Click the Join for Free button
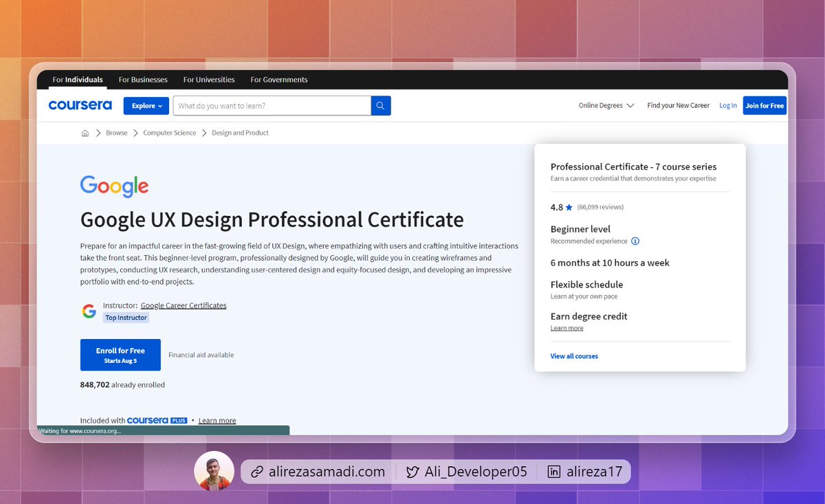The width and height of the screenshot is (825, 504). (x=764, y=105)
